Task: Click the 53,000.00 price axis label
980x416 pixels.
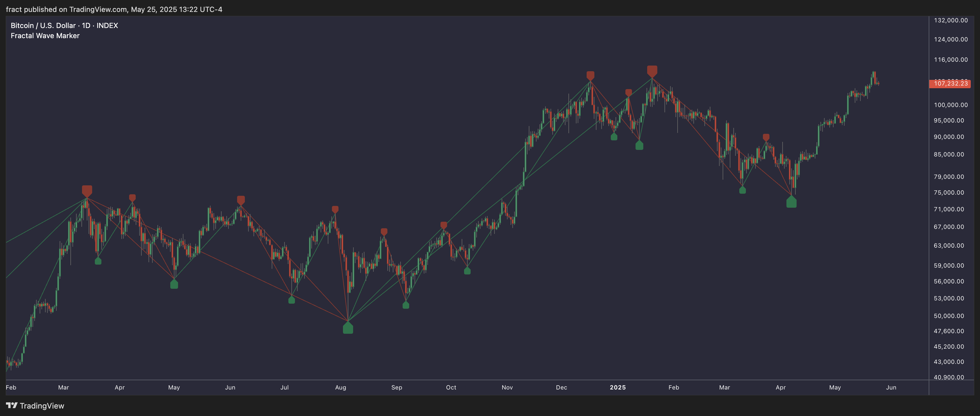Action: [x=949, y=298]
